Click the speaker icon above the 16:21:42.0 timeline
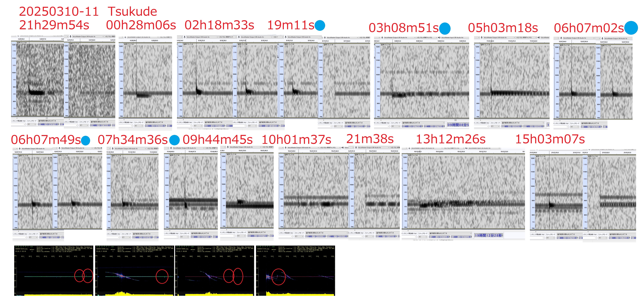 [342, 148]
